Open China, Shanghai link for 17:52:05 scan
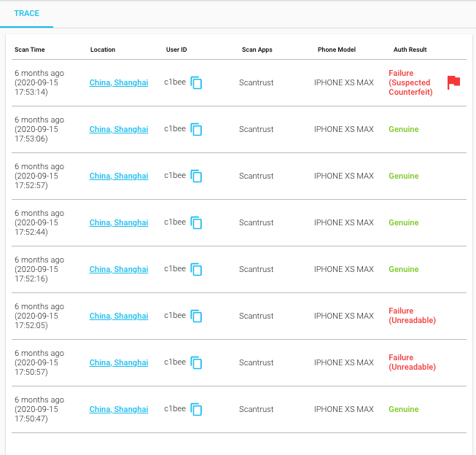476x455 pixels. click(x=119, y=316)
